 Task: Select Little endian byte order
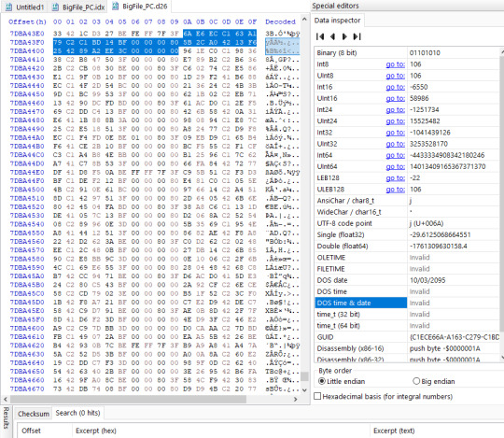click(x=342, y=381)
